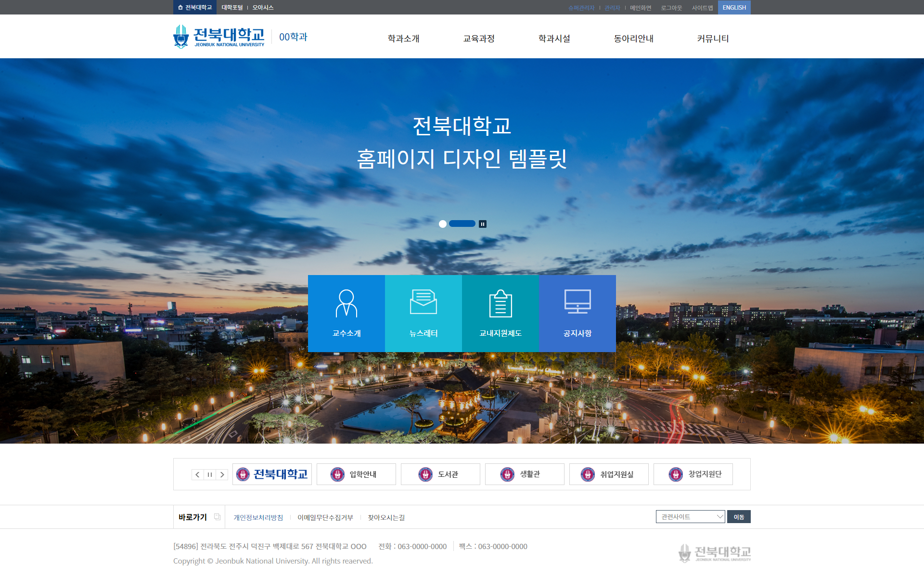Open the 학과소개 menu

pyautogui.click(x=403, y=39)
